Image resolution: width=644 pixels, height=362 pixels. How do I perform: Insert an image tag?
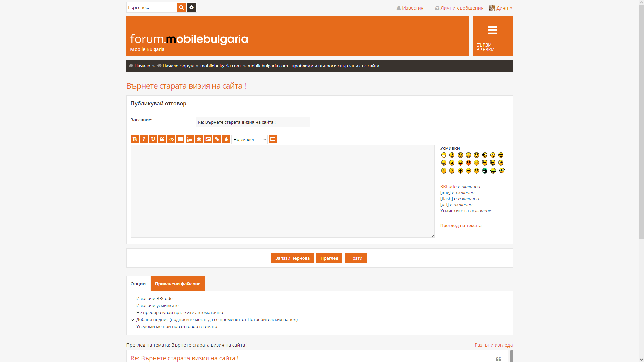[208, 139]
